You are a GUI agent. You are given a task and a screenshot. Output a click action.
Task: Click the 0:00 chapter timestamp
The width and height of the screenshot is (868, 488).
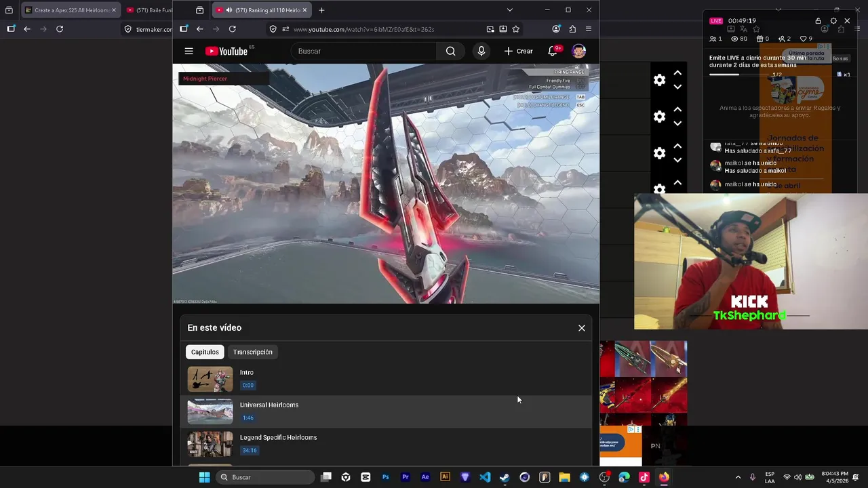point(248,385)
